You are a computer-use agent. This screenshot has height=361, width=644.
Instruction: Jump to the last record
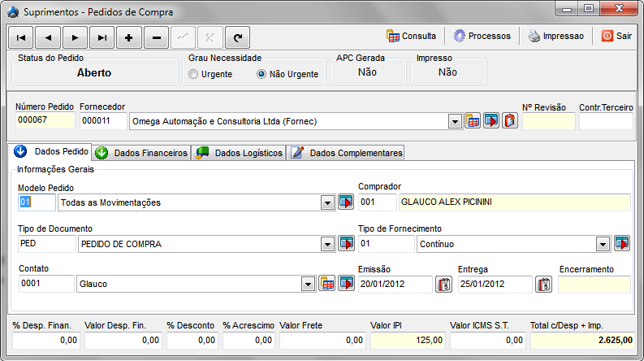102,37
